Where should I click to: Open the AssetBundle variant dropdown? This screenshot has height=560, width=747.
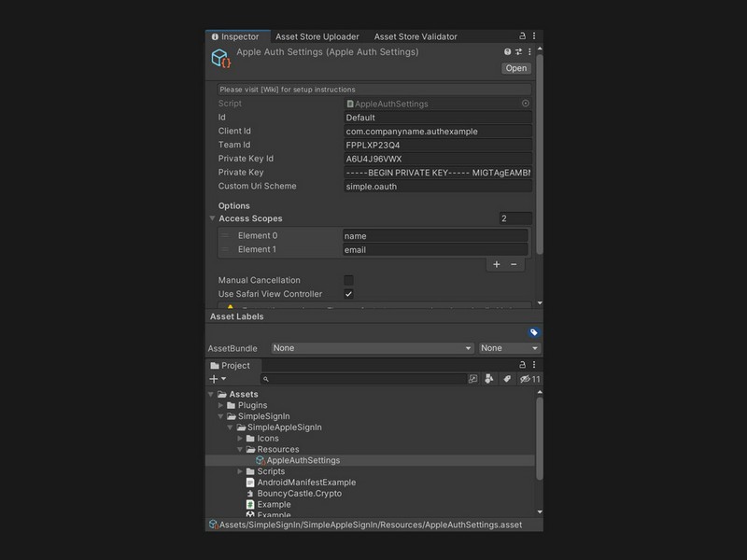[509, 348]
